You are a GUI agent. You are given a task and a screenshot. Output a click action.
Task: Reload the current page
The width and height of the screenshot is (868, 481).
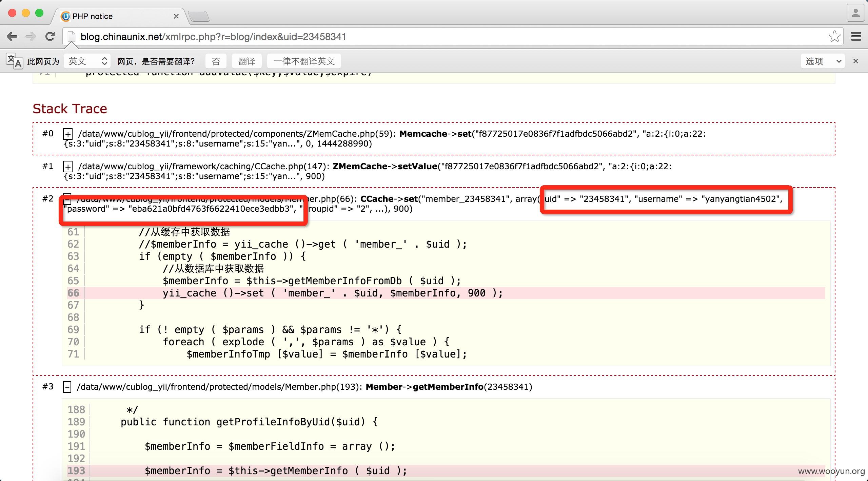50,36
